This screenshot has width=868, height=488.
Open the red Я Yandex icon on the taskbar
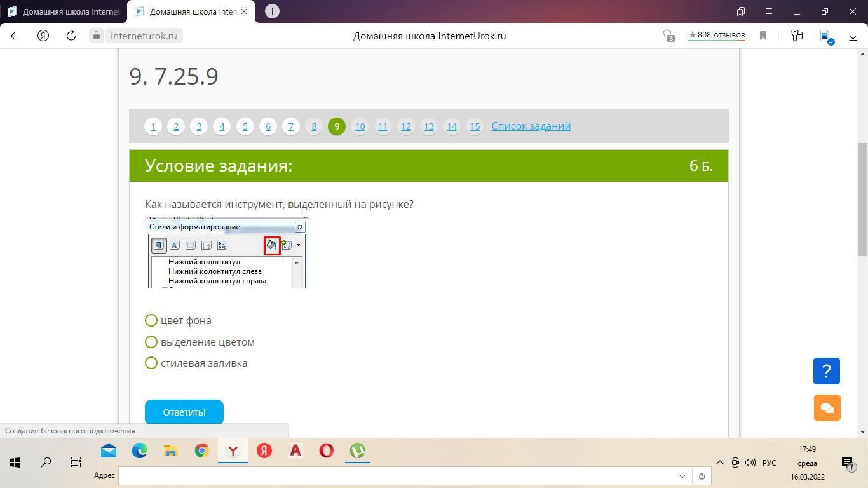[264, 451]
